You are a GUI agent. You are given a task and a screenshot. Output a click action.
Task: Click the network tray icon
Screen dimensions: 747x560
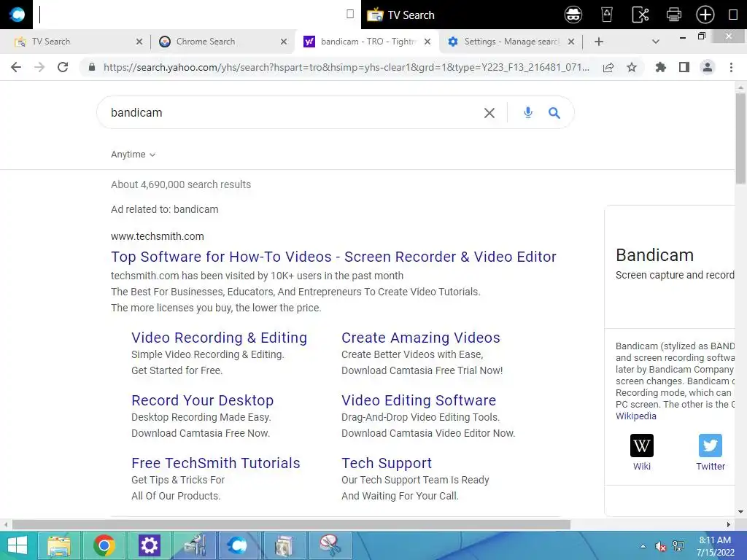click(678, 546)
